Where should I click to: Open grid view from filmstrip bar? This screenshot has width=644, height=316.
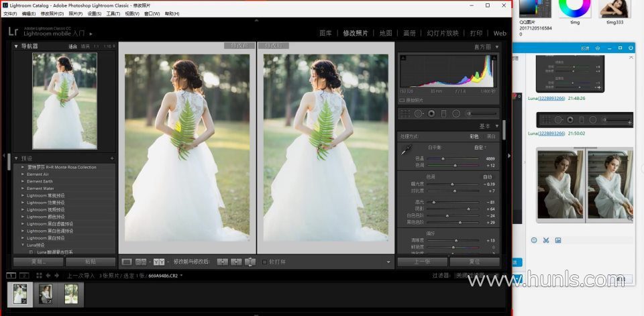[39, 276]
